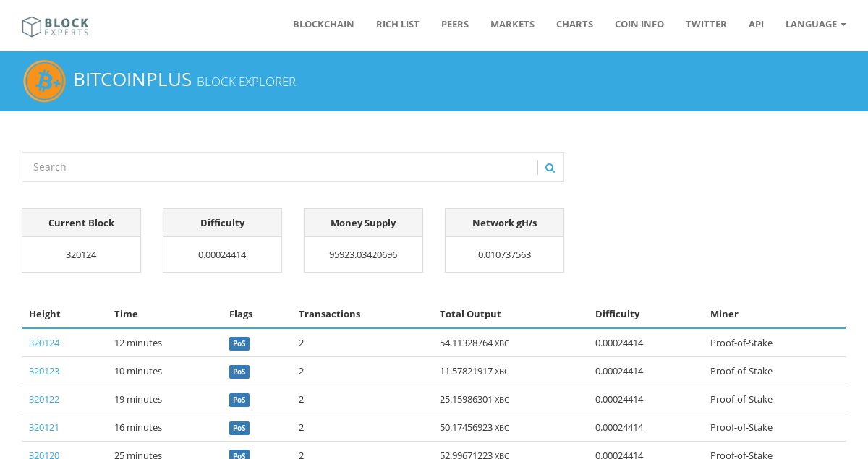The height and width of the screenshot is (459, 868).
Task: Click the Network gH/s value 0.010737563
Action: [x=504, y=254]
